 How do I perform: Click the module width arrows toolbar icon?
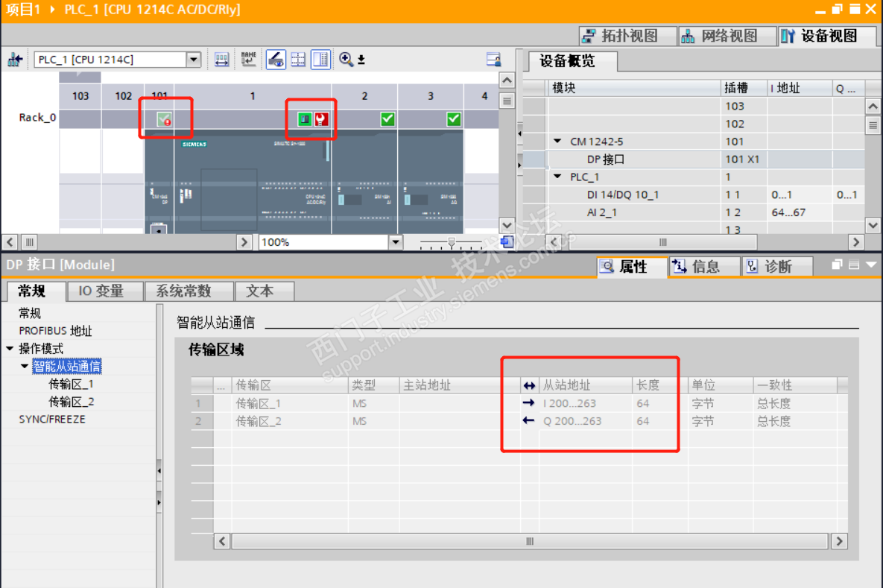click(221, 59)
